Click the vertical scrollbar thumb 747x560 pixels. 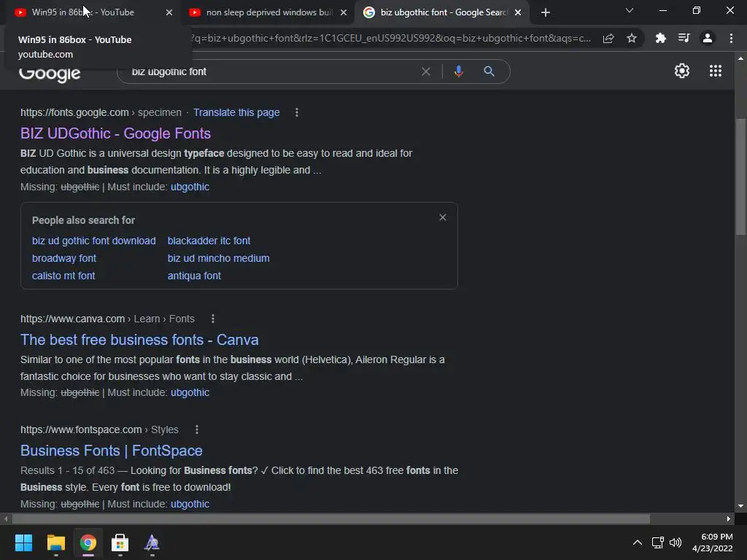tap(740, 176)
